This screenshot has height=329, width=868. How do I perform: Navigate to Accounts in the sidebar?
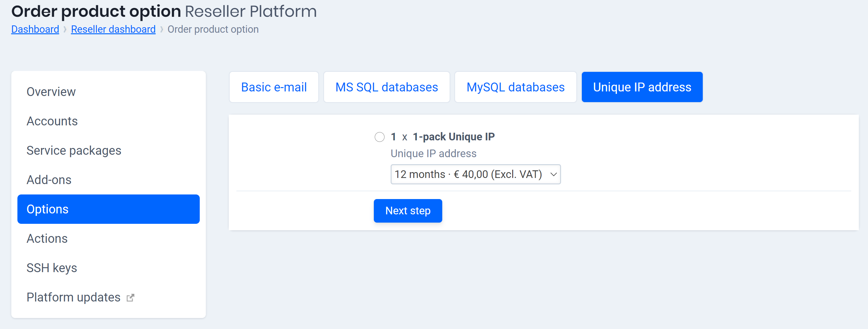coord(52,121)
